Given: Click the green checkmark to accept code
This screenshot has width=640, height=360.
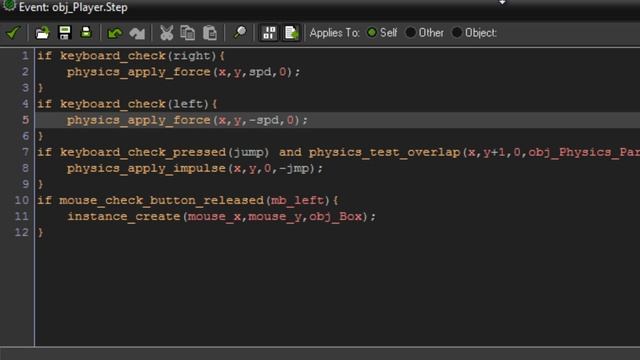Looking at the screenshot, I should pos(13,33).
